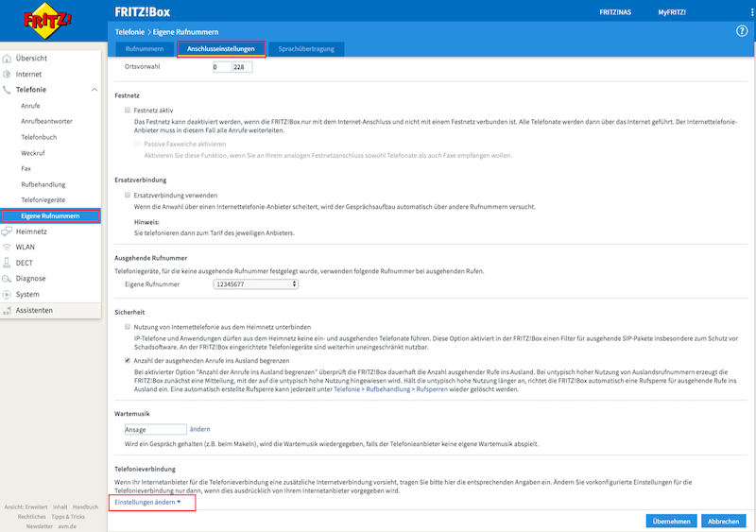Click the Abbrechen button
The image size is (756, 532).
tap(723, 521)
